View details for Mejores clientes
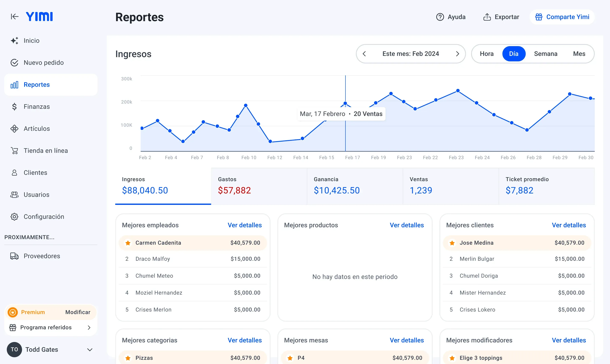Viewport: 610px width, 364px height. [569, 225]
